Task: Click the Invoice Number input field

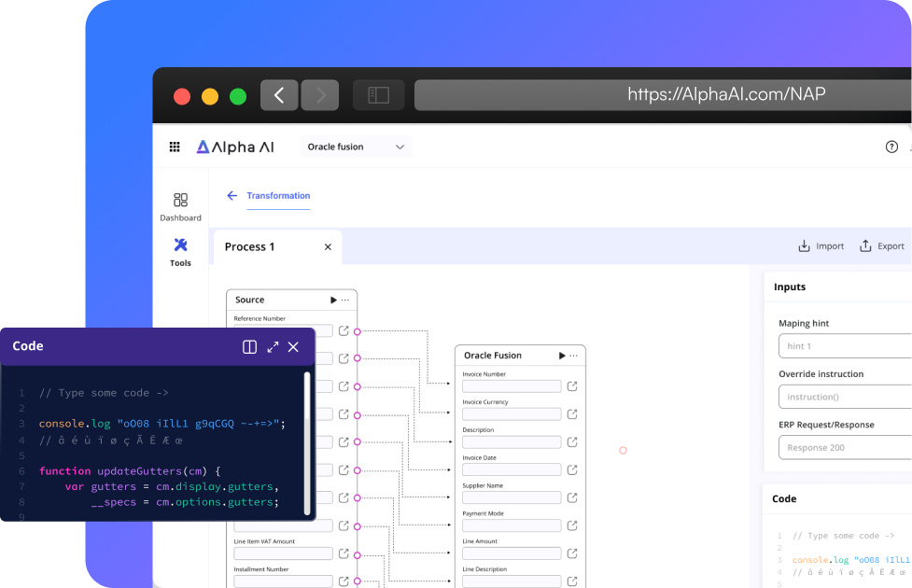Action: click(x=512, y=386)
